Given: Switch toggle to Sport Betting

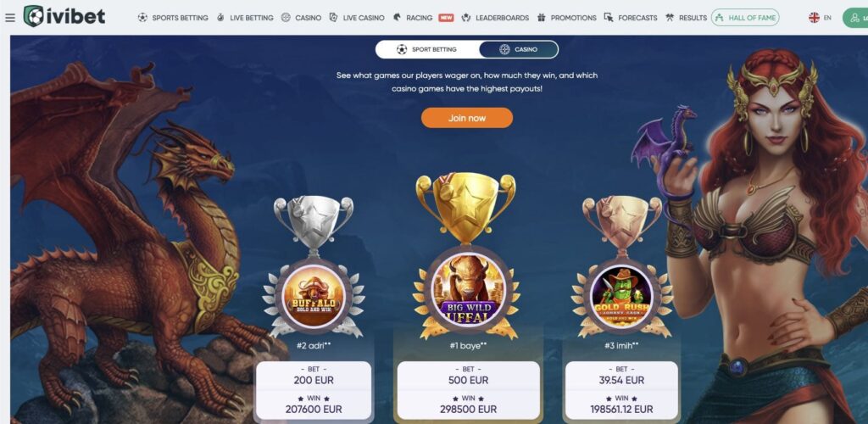Looking at the screenshot, I should click(427, 49).
